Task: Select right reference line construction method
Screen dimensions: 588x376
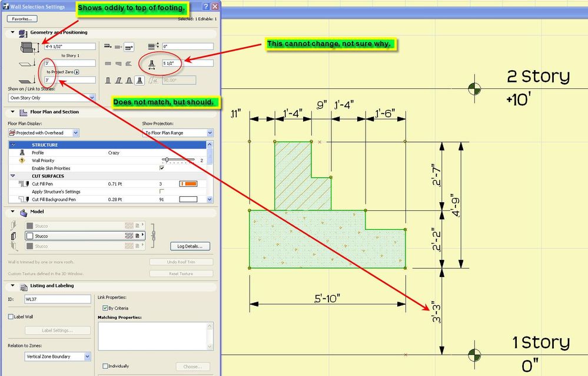Action: [129, 47]
